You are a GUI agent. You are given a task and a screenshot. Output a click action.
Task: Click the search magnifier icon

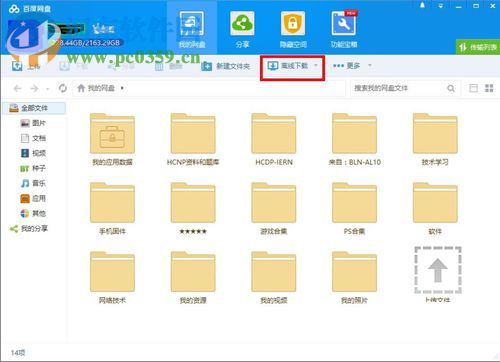coord(451,88)
